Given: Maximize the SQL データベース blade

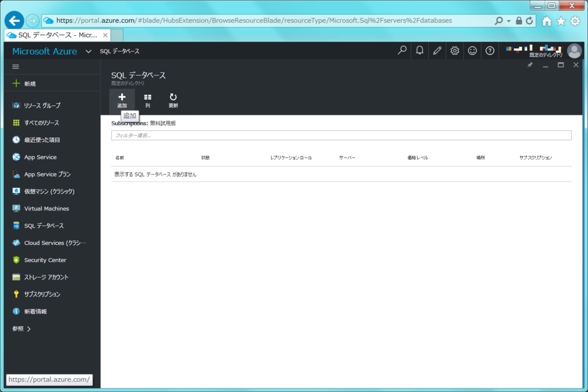Looking at the screenshot, I should [560, 65].
